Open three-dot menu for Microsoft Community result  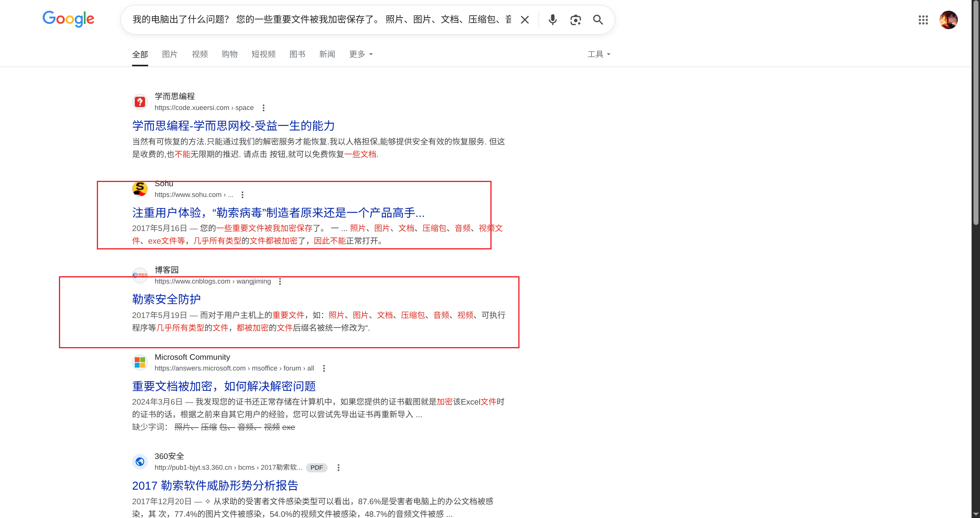(x=324, y=368)
